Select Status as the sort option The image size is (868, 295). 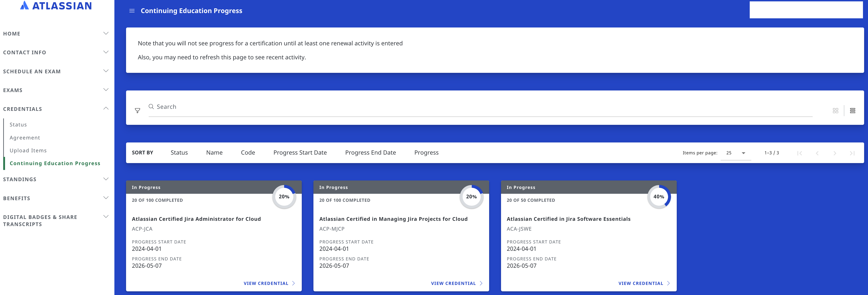179,152
